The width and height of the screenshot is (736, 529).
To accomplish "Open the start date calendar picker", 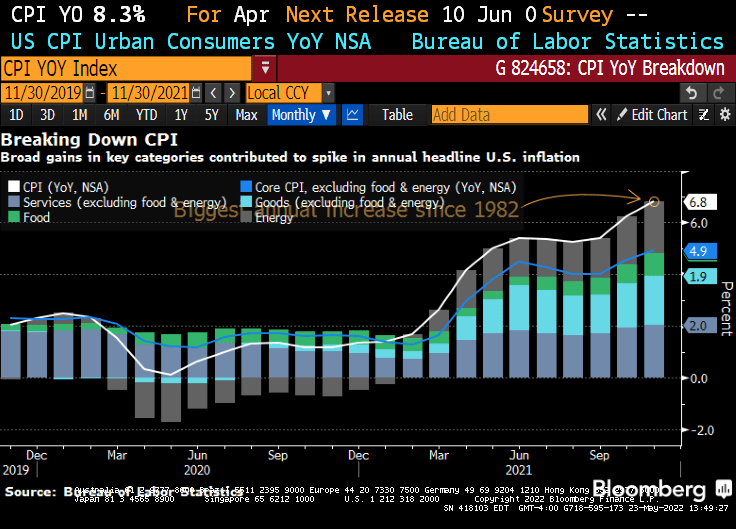I will tap(91, 93).
